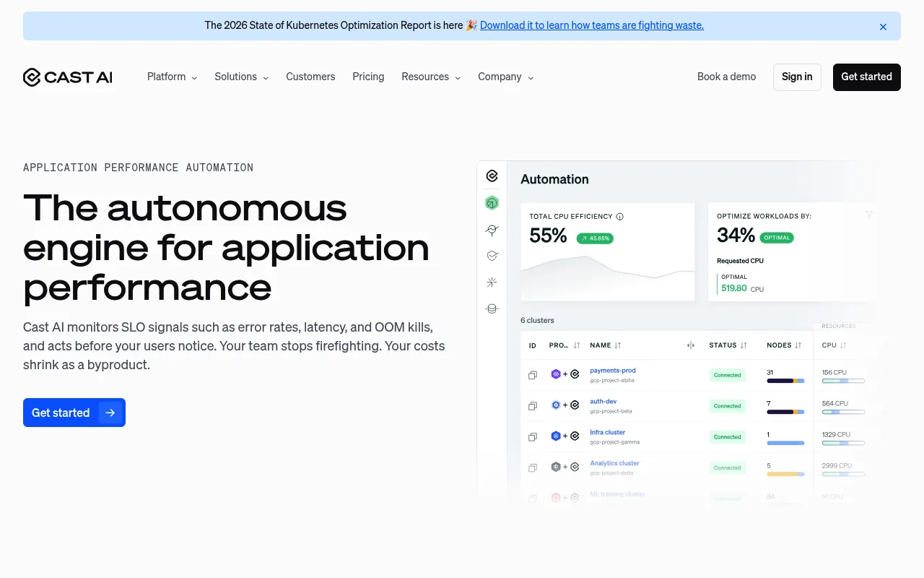Click the Connected status for Infra cluster
This screenshot has width=924, height=578.
coord(727,437)
